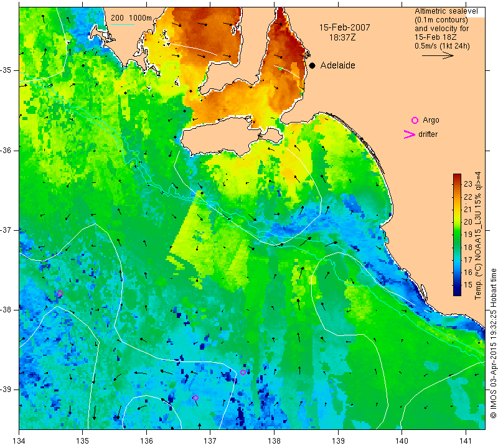
Task: Click the cyan isobath legend line
Action: click(123, 24)
